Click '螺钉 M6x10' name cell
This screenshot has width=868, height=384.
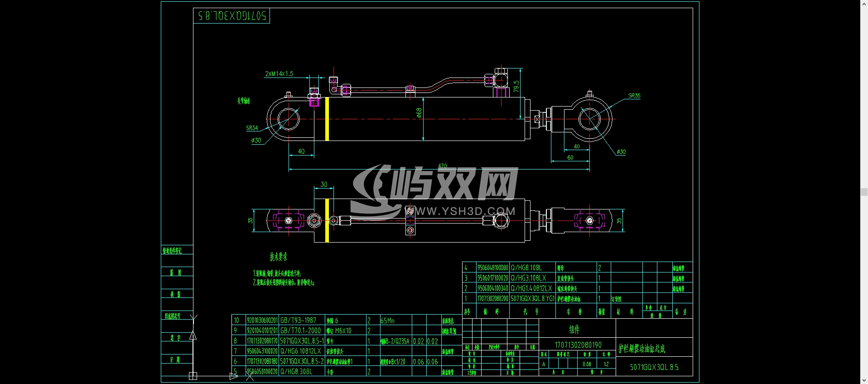(x=339, y=331)
